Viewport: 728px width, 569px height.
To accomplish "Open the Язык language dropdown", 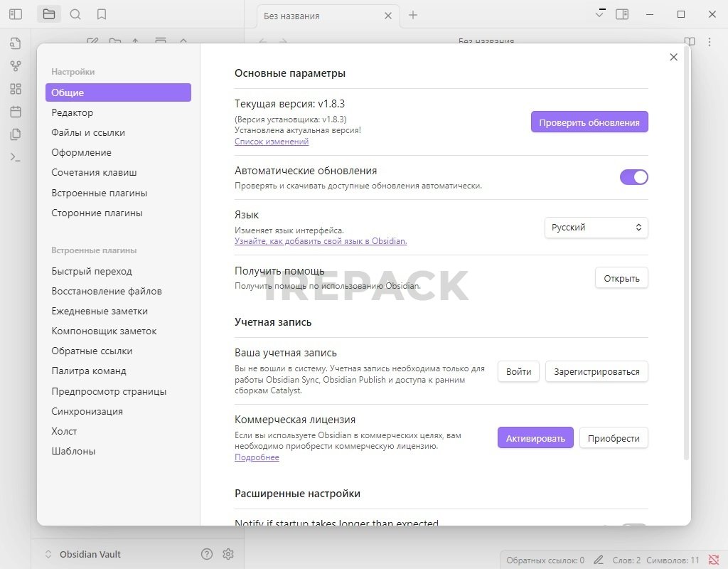I will click(596, 228).
